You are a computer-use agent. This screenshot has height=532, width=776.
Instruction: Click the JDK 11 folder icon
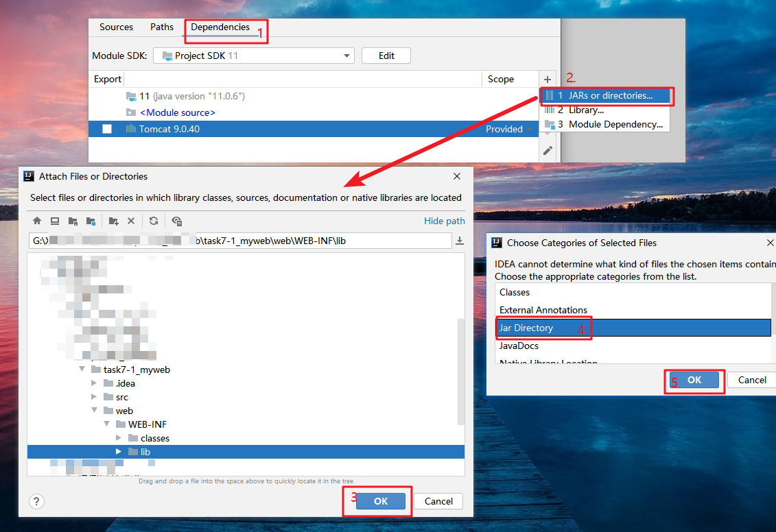(130, 97)
